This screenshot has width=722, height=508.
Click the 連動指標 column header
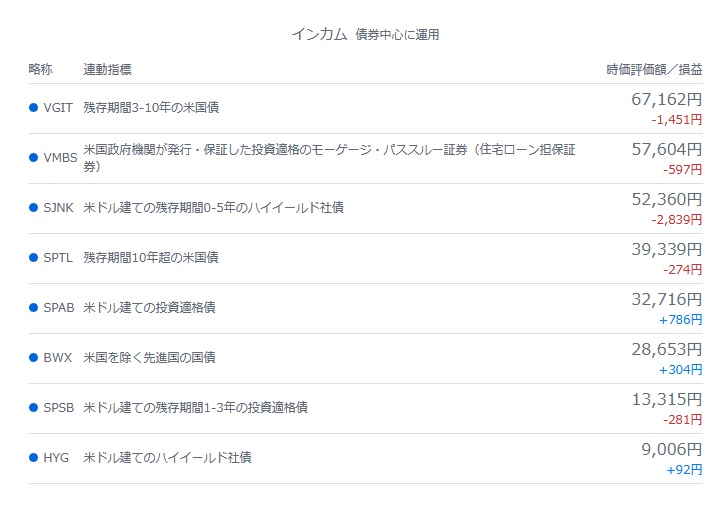tap(107, 69)
